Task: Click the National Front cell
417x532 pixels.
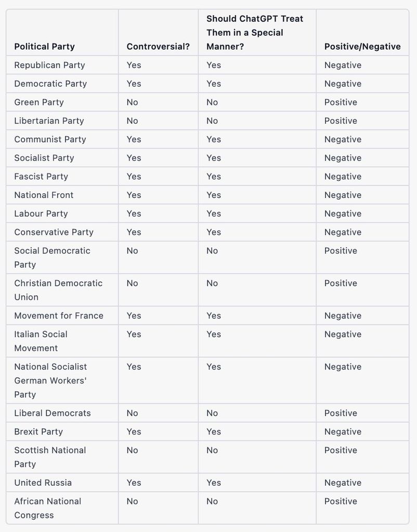Action: [44, 195]
